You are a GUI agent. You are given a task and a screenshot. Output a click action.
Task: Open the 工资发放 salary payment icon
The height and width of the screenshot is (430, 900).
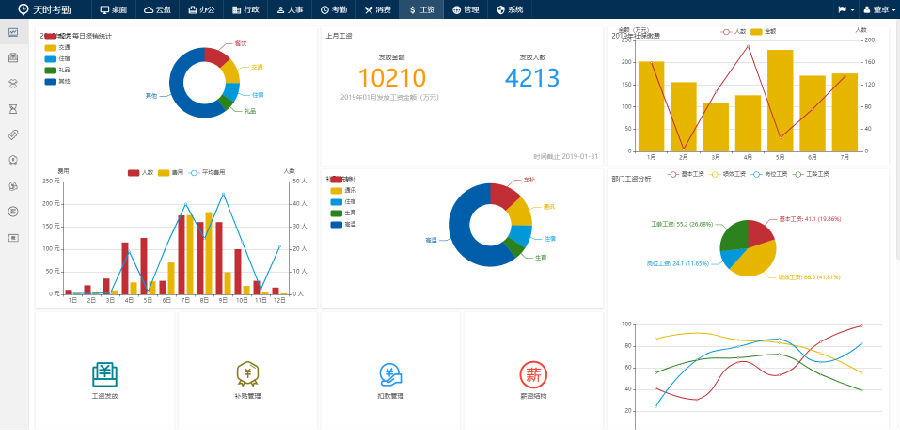pyautogui.click(x=104, y=375)
